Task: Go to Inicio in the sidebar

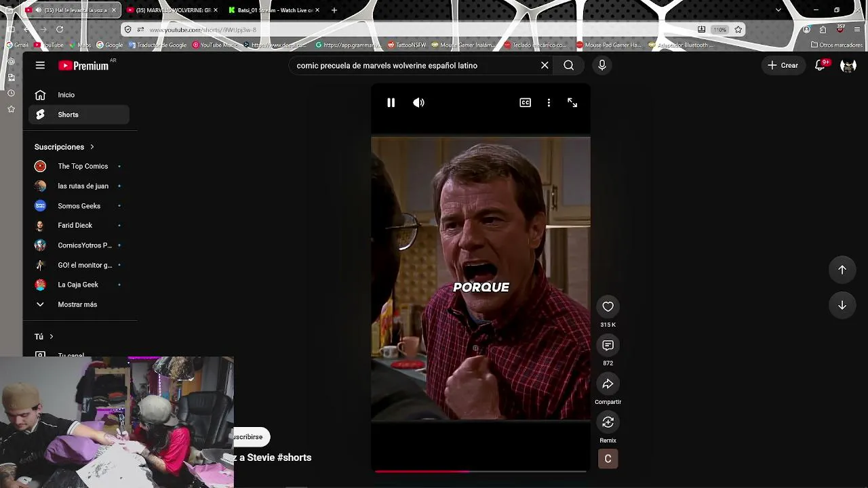Action: coord(79,95)
